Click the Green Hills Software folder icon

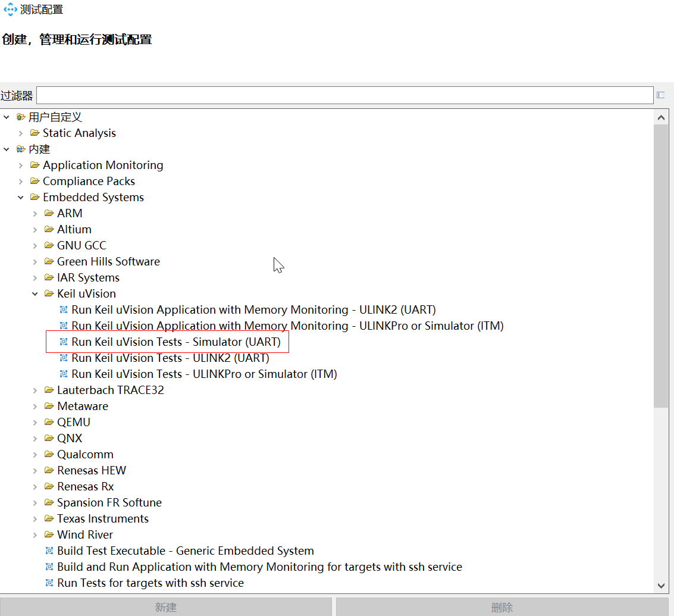(x=49, y=261)
